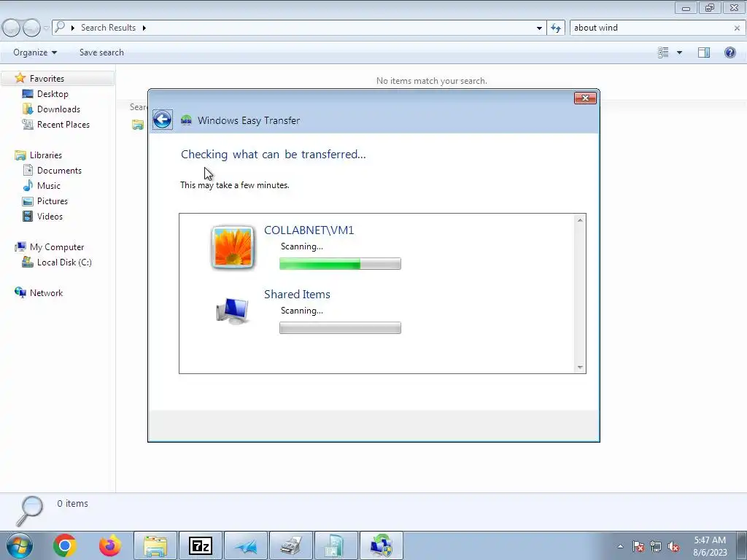Open Downloads in the navigation pane

[x=58, y=109]
